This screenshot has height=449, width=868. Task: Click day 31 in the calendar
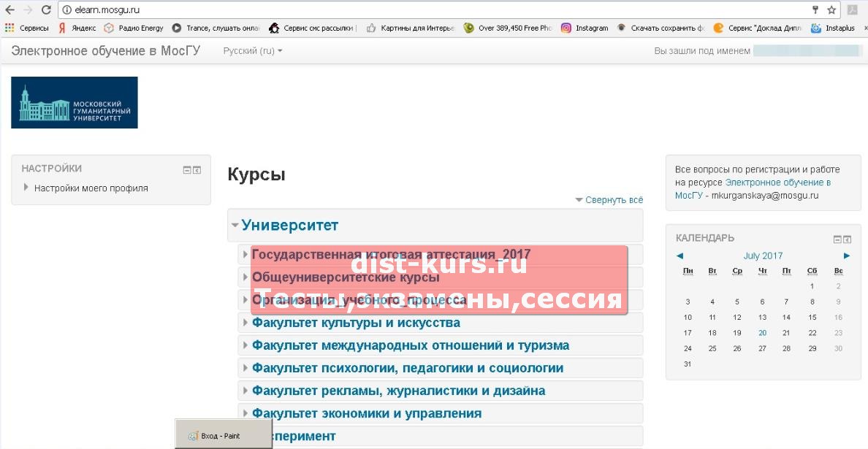(688, 364)
